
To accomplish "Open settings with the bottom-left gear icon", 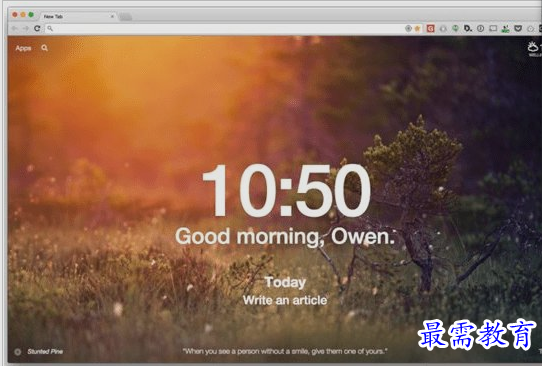I will tap(18, 352).
